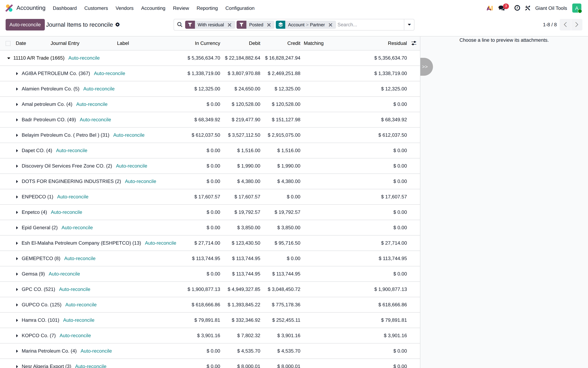Expand the Belayim Petroleum Co. group
Viewport: 588px width, 368px height.
coord(17,135)
